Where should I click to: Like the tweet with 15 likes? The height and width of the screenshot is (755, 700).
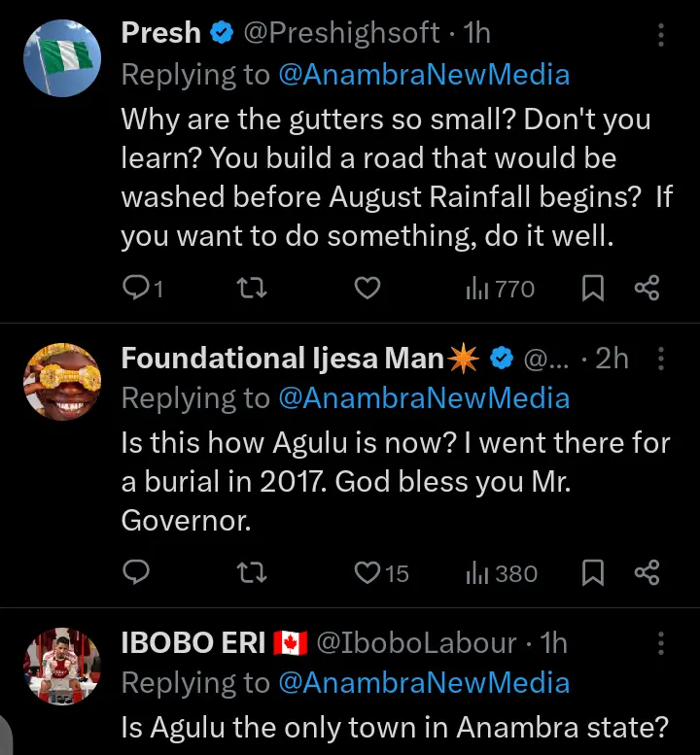point(367,572)
